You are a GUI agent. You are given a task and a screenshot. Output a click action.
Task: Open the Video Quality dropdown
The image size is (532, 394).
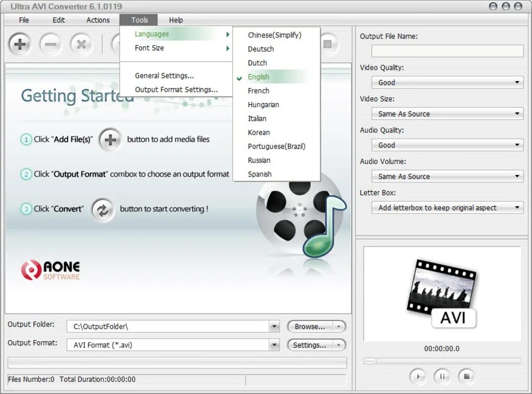(447, 82)
